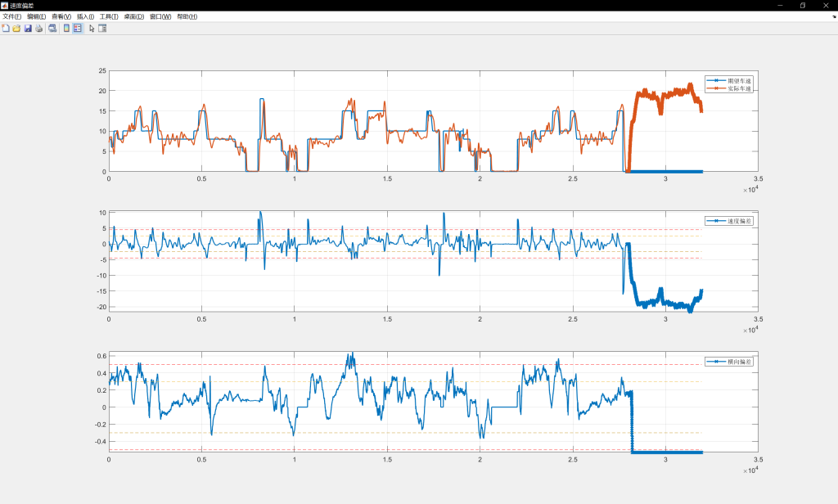Toggle the Insert Legend toolbar button off
This screenshot has width=838, height=504.
78,28
